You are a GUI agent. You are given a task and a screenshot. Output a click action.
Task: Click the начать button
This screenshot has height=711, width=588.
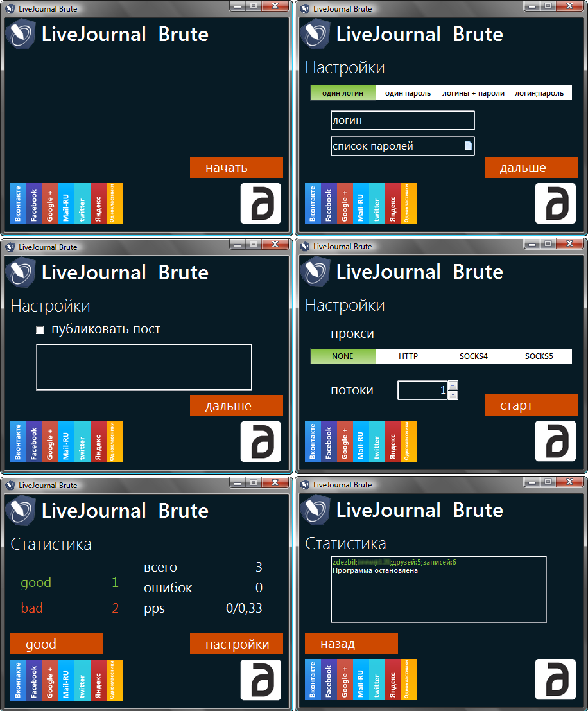(x=236, y=168)
